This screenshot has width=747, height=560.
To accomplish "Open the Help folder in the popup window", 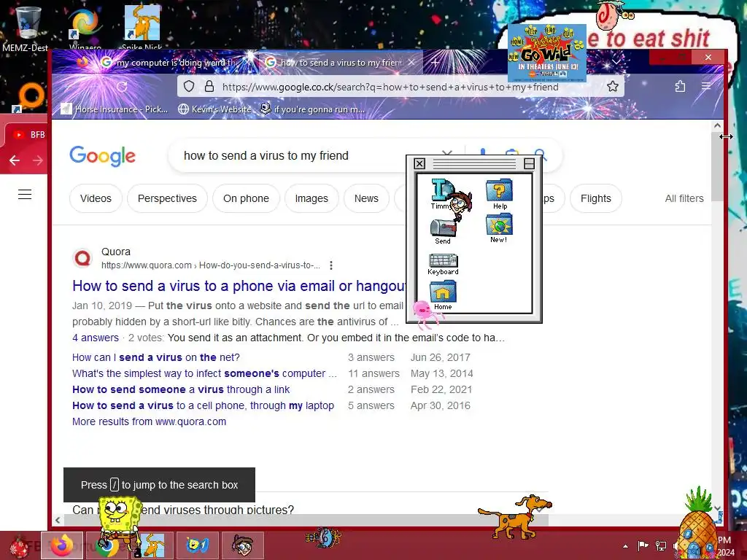I will pos(499,194).
